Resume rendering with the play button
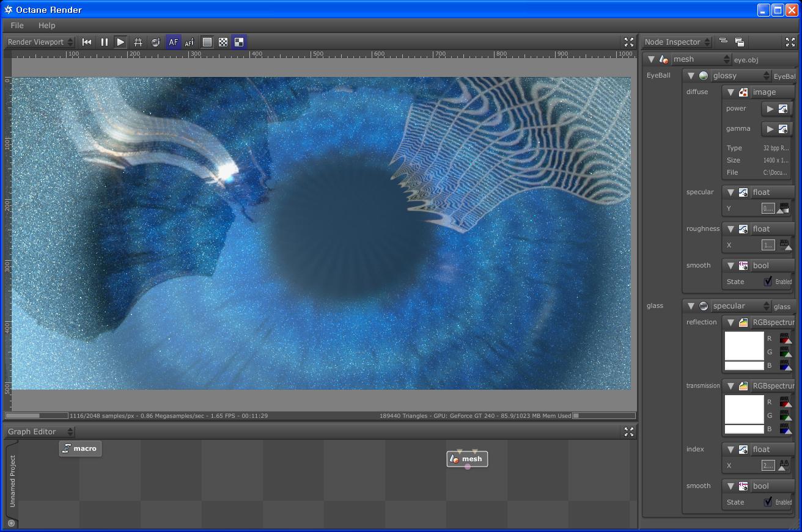Image resolution: width=802 pixels, height=532 pixels. [x=120, y=42]
